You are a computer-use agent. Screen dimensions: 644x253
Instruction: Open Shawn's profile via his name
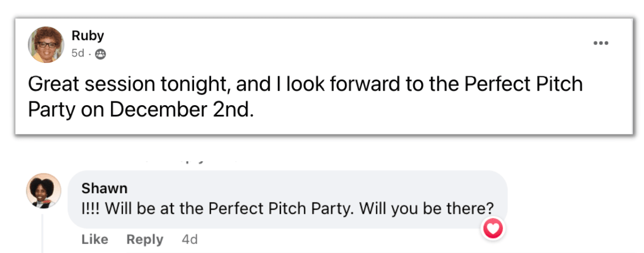(x=104, y=188)
